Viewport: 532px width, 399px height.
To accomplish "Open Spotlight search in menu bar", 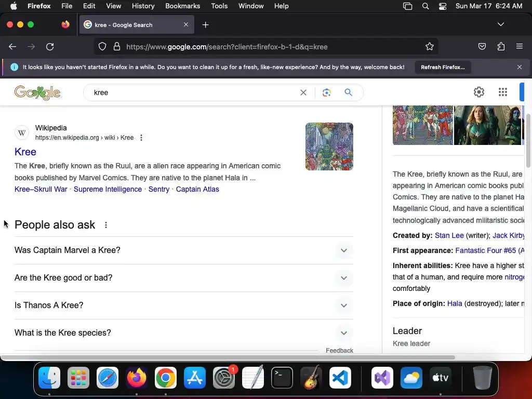I will point(425,6).
